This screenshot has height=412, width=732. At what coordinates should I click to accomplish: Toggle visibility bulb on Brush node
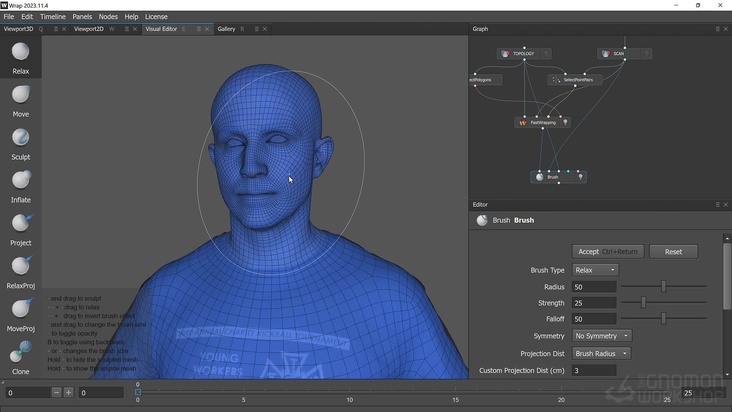(580, 177)
